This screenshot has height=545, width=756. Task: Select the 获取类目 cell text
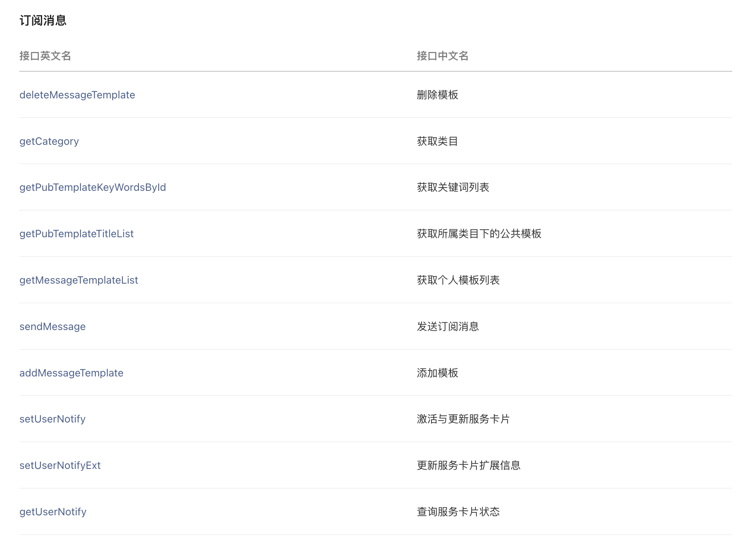437,141
